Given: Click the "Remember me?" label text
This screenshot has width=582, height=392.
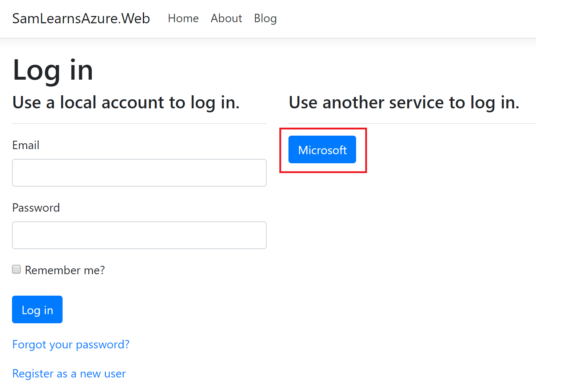Looking at the screenshot, I should (x=65, y=270).
